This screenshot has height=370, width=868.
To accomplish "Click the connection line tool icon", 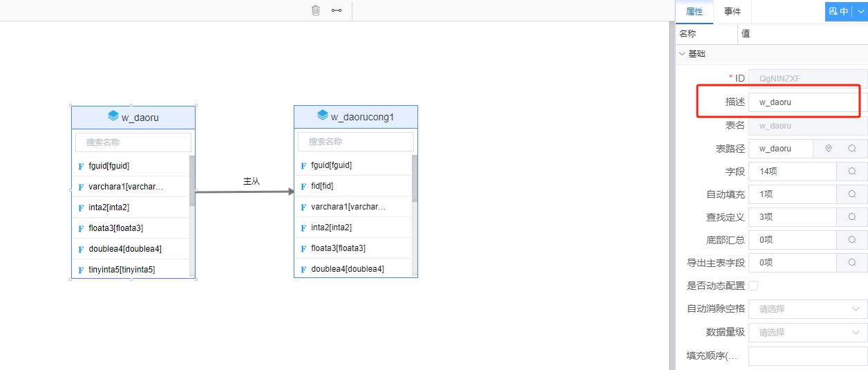I will tap(337, 10).
